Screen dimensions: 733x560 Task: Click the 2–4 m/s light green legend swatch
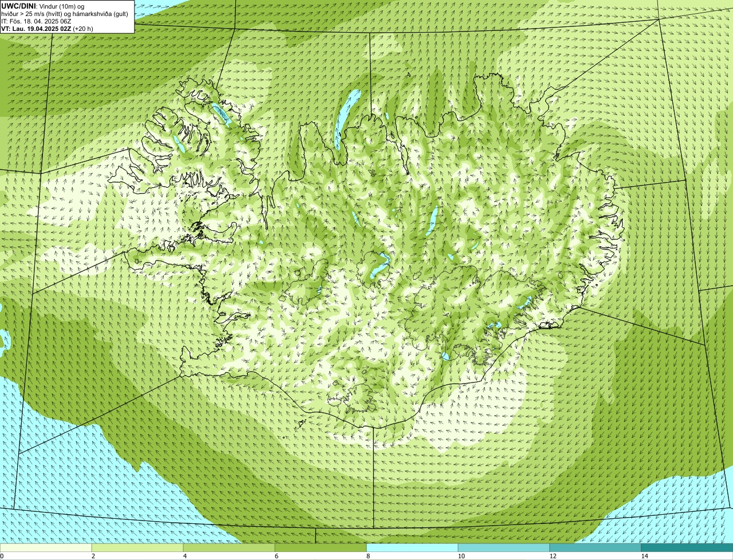(x=137, y=547)
